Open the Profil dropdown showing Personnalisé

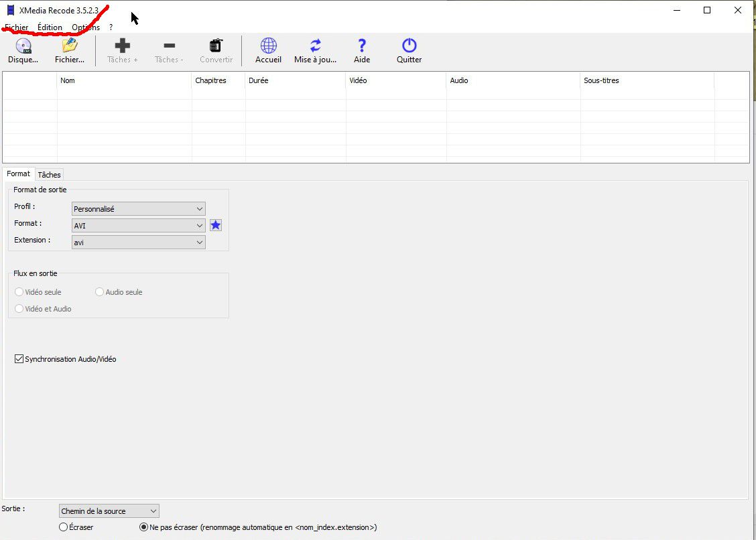[138, 209]
